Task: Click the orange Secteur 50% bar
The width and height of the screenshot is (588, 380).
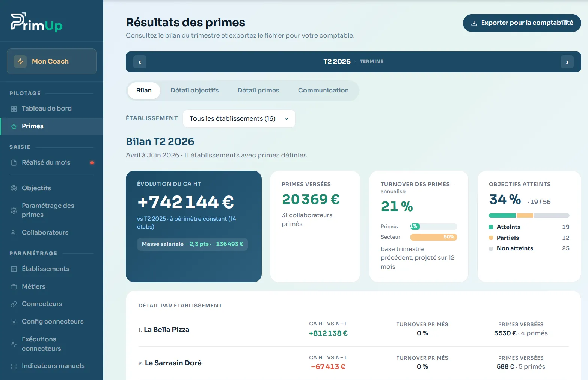Action: [x=434, y=237]
